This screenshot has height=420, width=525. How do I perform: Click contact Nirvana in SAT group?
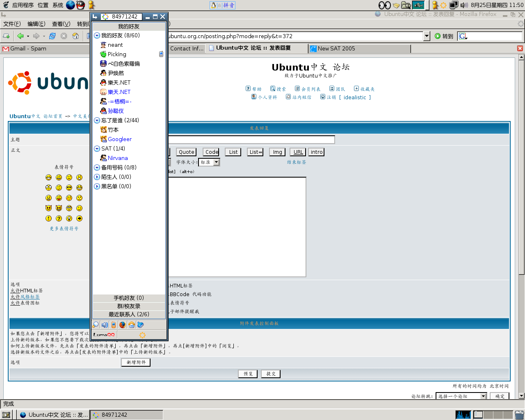click(x=118, y=158)
